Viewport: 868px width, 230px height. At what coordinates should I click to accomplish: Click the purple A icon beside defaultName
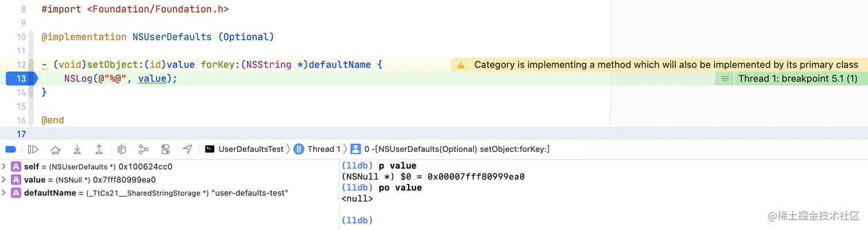click(x=16, y=193)
